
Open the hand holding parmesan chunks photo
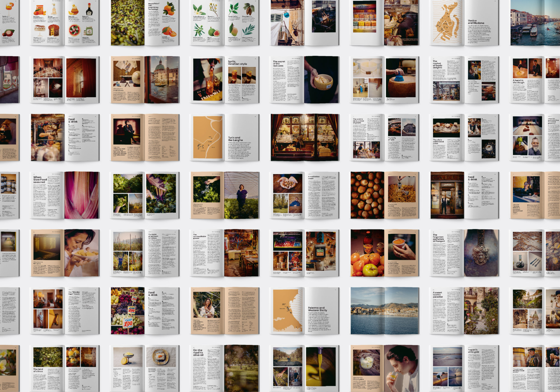pyautogui.click(x=321, y=80)
